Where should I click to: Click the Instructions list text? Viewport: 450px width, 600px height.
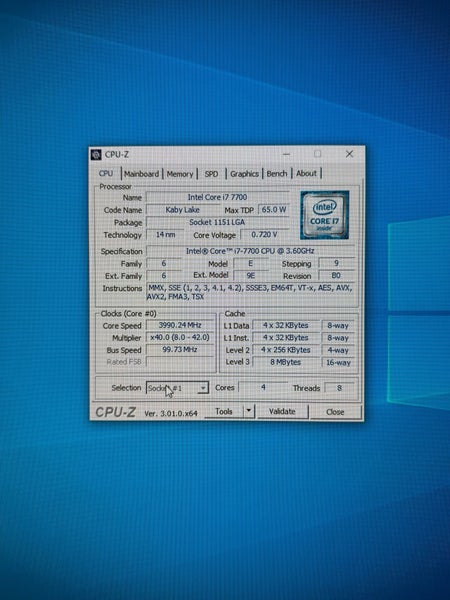click(x=250, y=292)
